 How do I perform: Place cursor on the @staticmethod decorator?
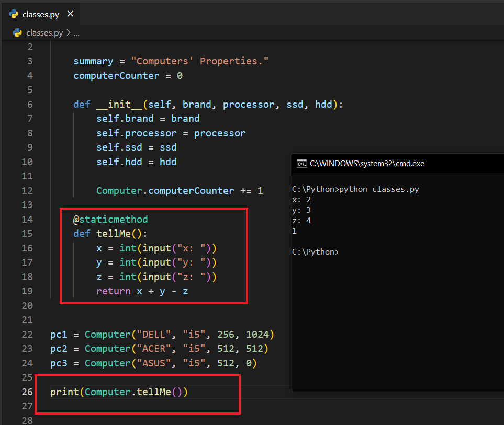pyautogui.click(x=110, y=220)
